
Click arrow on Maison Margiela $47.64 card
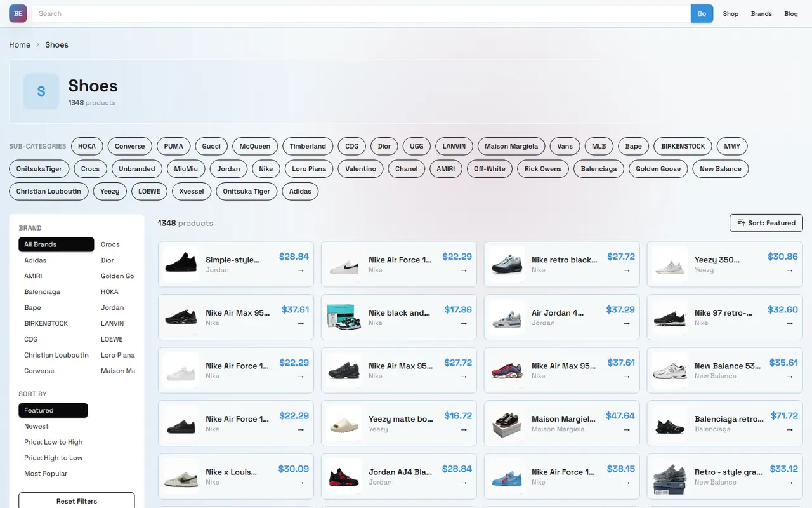627,429
